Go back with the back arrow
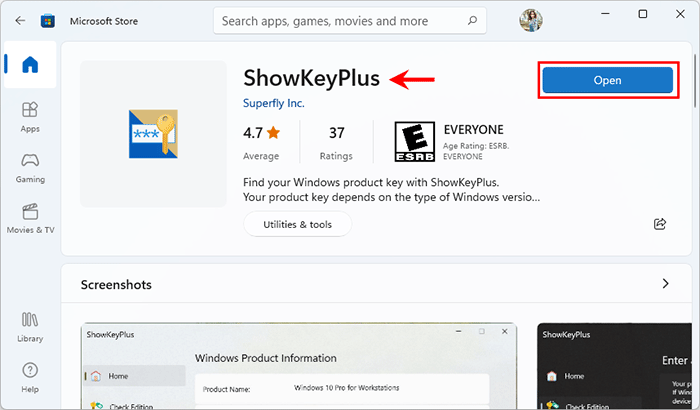This screenshot has width=700, height=410. pyautogui.click(x=20, y=21)
